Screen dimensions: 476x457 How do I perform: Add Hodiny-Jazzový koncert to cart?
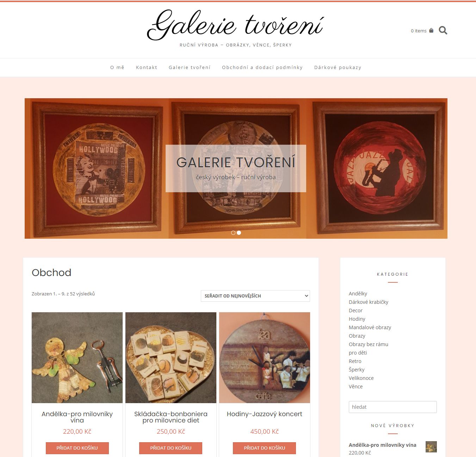tap(265, 448)
